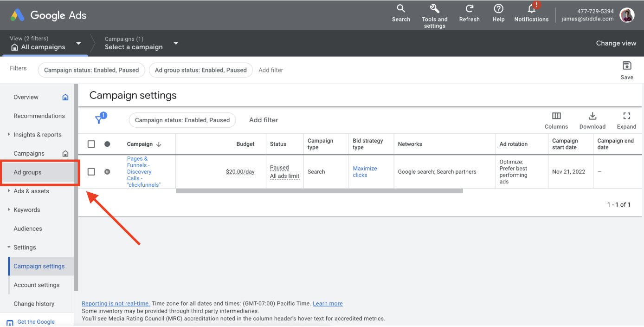
Task: Click the user profile avatar
Action: pyautogui.click(x=627, y=15)
